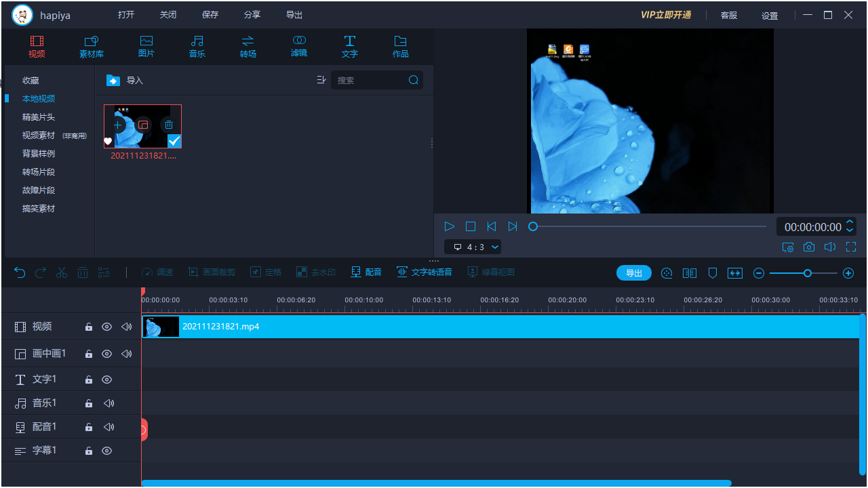Open the sort order menu beside search
Image resolution: width=868 pixels, height=488 pixels.
coord(321,80)
